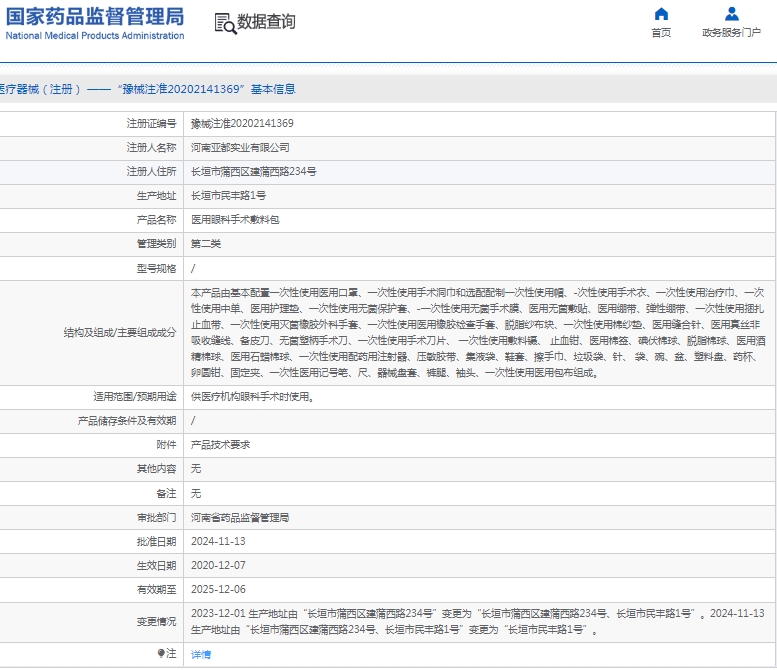Click the 有效期至 label
This screenshot has height=670, width=777.
coord(157,590)
